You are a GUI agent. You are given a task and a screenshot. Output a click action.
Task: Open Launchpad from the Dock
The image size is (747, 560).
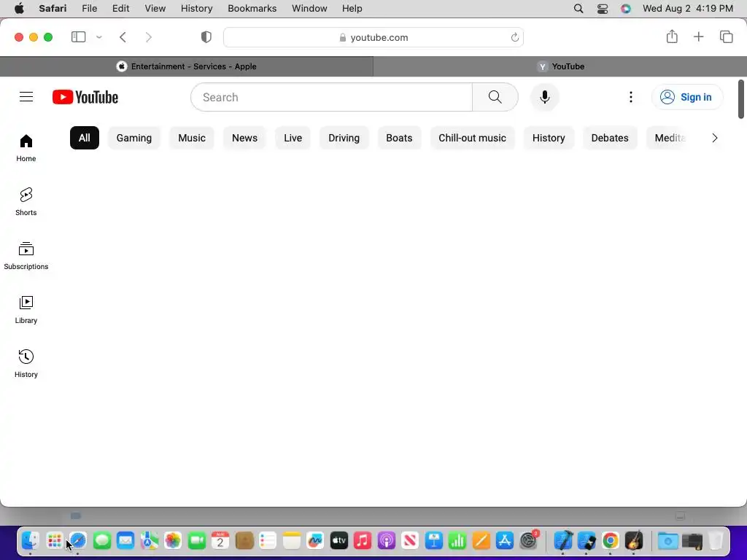coord(54,541)
